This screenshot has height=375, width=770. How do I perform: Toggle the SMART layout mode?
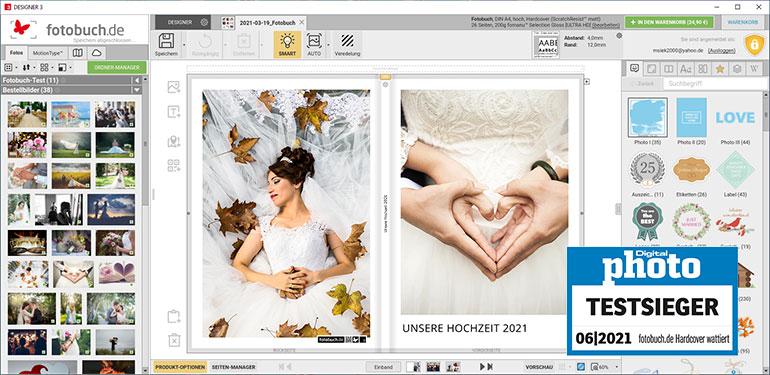[287, 45]
